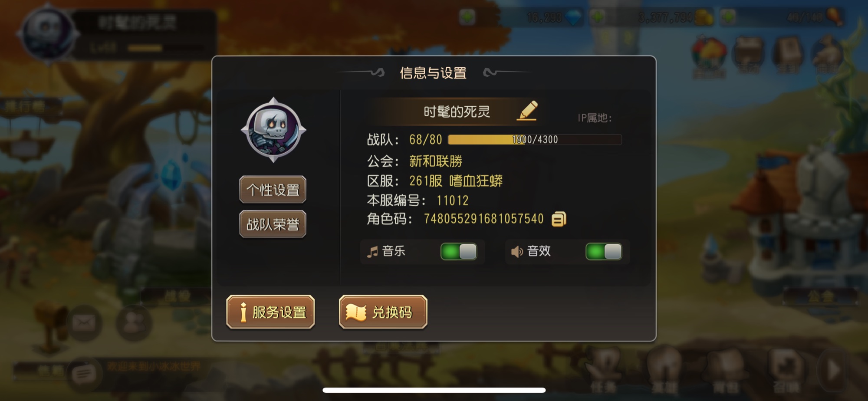This screenshot has height=401, width=868.
Task: Click the team experience progress bar 1900/4300
Action: click(535, 139)
